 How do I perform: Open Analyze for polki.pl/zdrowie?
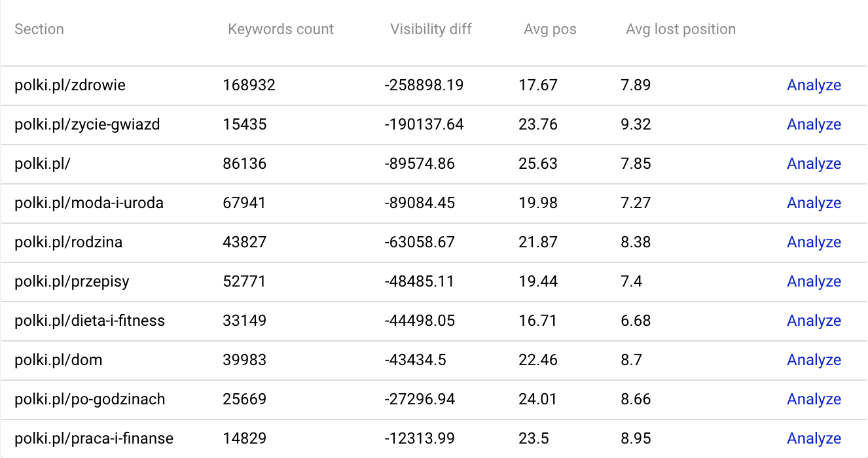(x=814, y=85)
